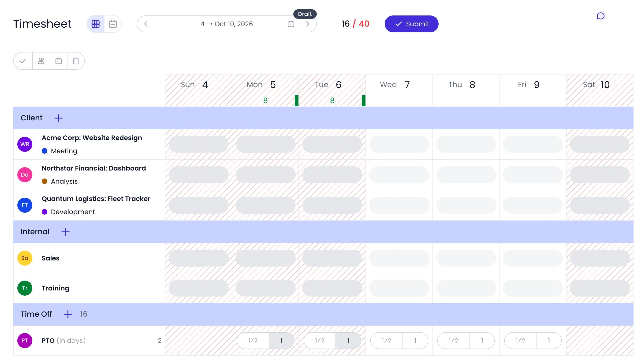Image resolution: width=641 pixels, height=364 pixels.
Task: Click the calendar toolbar icon
Action: click(59, 61)
